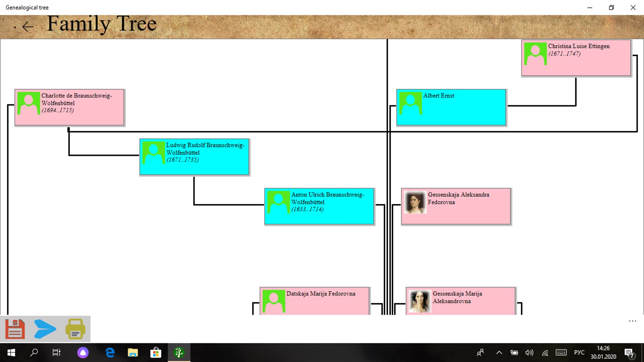Click the yellow printer icon
Image resolution: width=644 pixels, height=362 pixels.
75,329
